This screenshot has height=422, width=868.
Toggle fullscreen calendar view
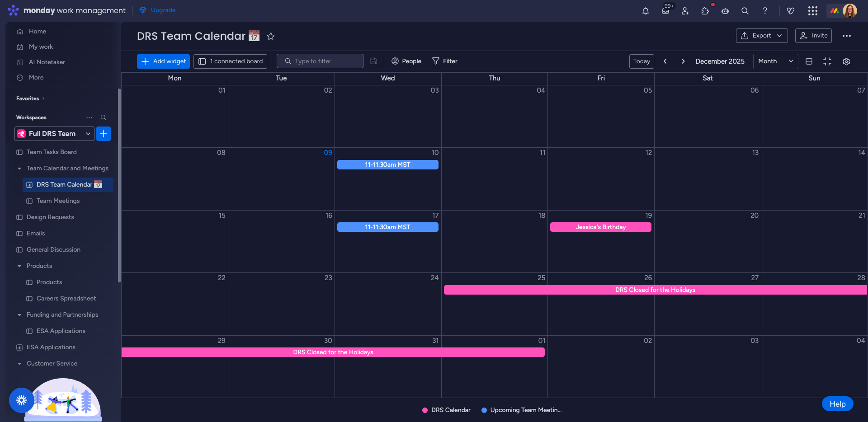tap(827, 61)
